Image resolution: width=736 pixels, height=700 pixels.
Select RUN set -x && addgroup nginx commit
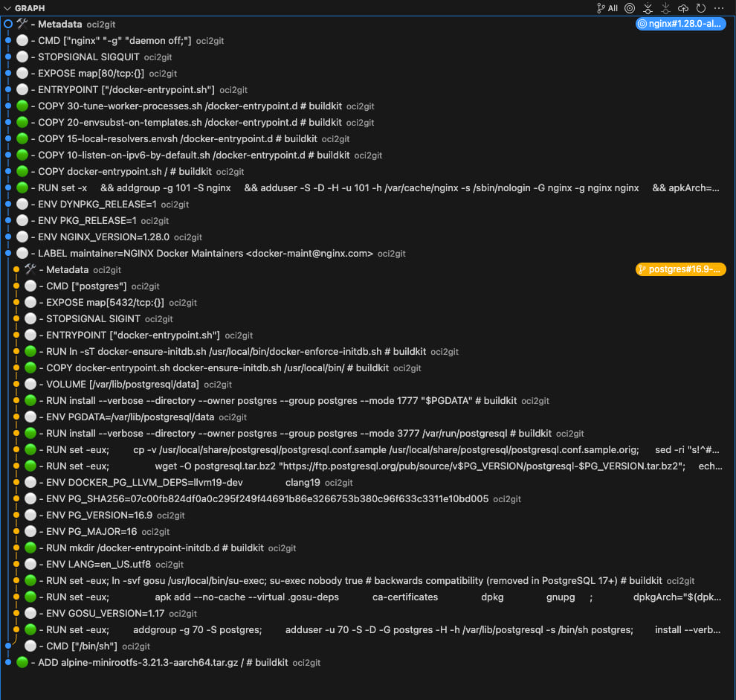[368, 188]
